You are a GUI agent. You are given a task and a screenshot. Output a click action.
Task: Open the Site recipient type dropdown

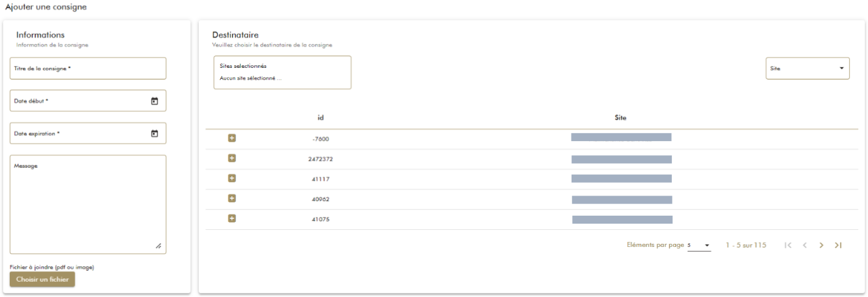[807, 68]
